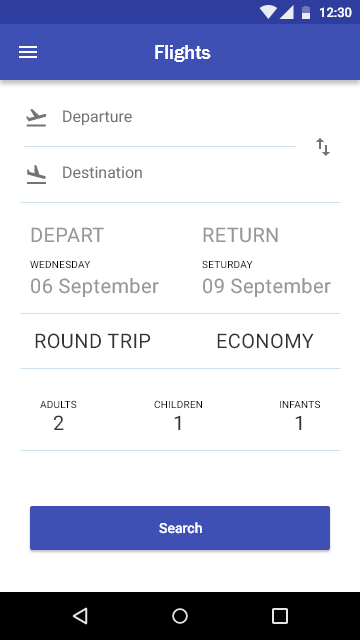The image size is (360, 640).
Task: Adjust the number of children
Action: pyautogui.click(x=178, y=416)
